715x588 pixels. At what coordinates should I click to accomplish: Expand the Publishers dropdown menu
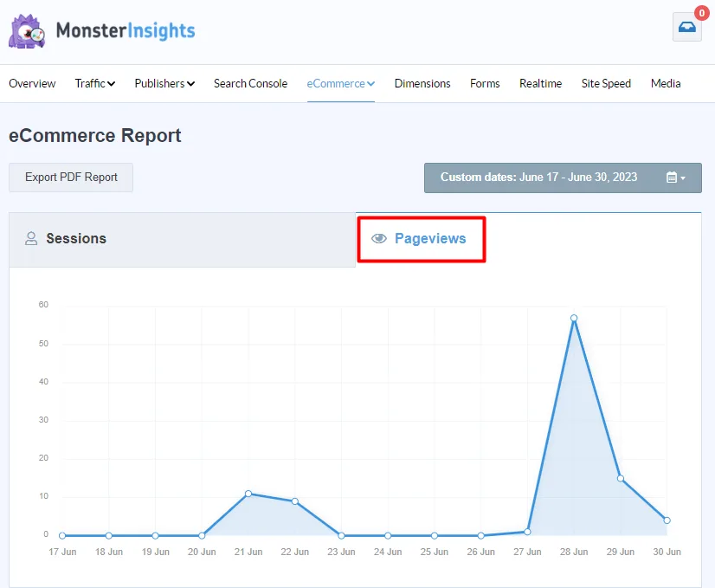click(x=164, y=83)
